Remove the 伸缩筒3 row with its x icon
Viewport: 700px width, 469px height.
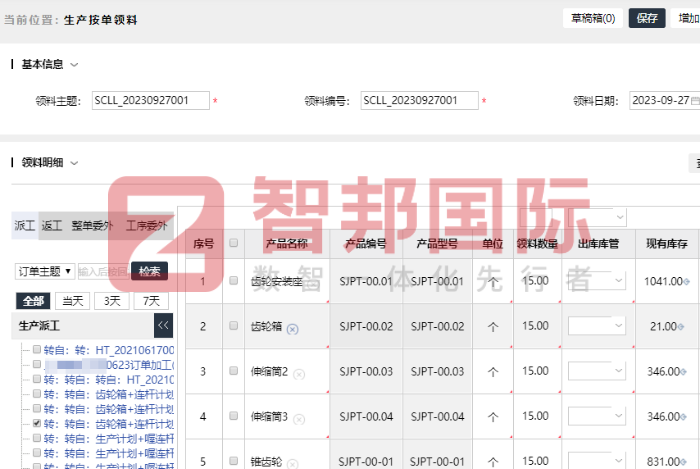[299, 419]
